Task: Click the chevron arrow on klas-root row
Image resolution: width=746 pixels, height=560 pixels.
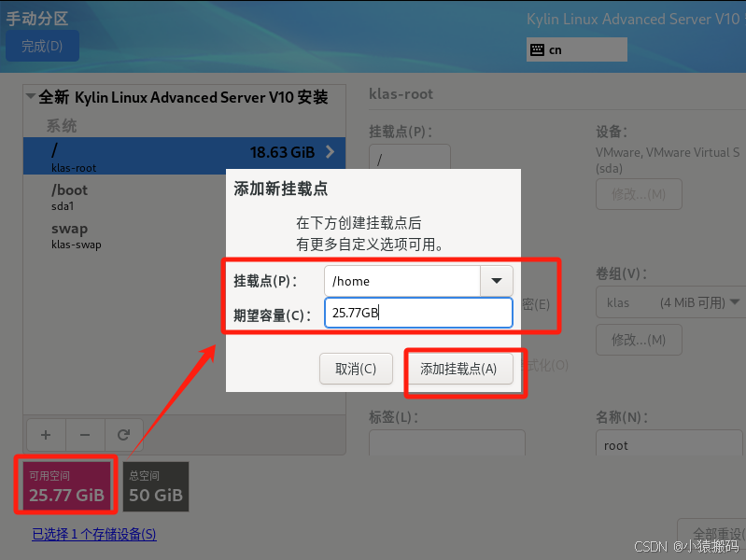Action: [x=330, y=152]
